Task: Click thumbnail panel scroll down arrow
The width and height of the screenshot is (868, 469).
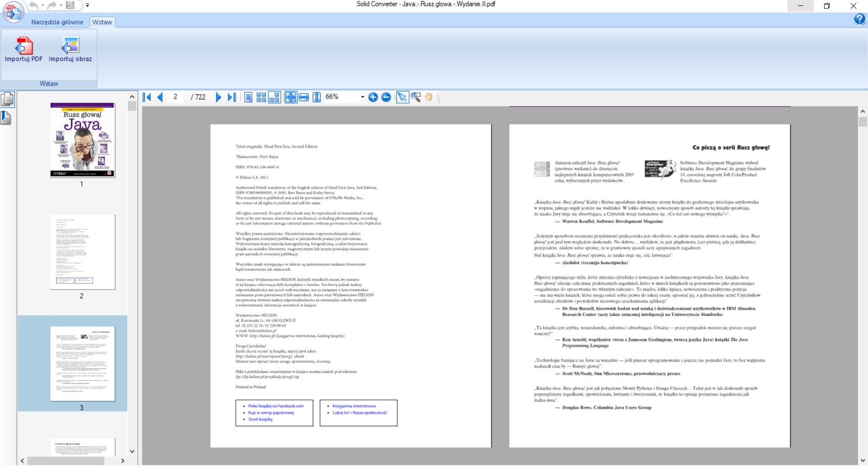Action: click(132, 451)
